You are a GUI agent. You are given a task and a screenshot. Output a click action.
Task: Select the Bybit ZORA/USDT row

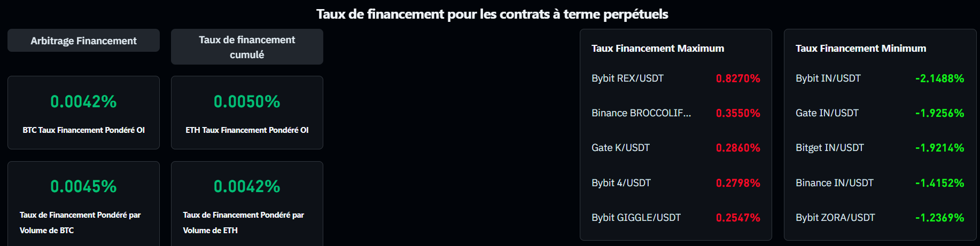pos(835,218)
